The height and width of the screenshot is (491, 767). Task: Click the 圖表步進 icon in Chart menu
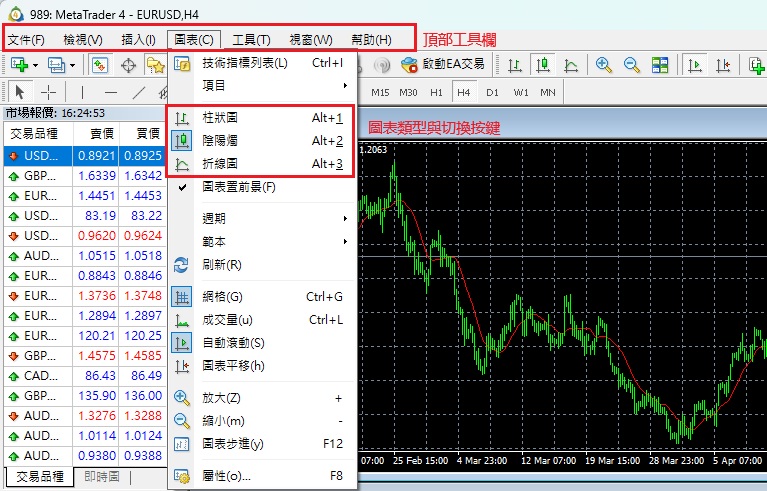pyautogui.click(x=181, y=444)
